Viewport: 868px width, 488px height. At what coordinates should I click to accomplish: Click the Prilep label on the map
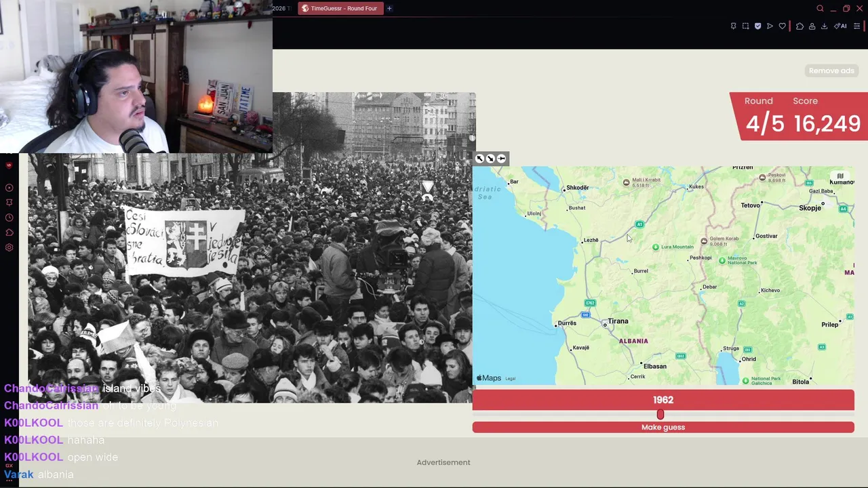[830, 325]
